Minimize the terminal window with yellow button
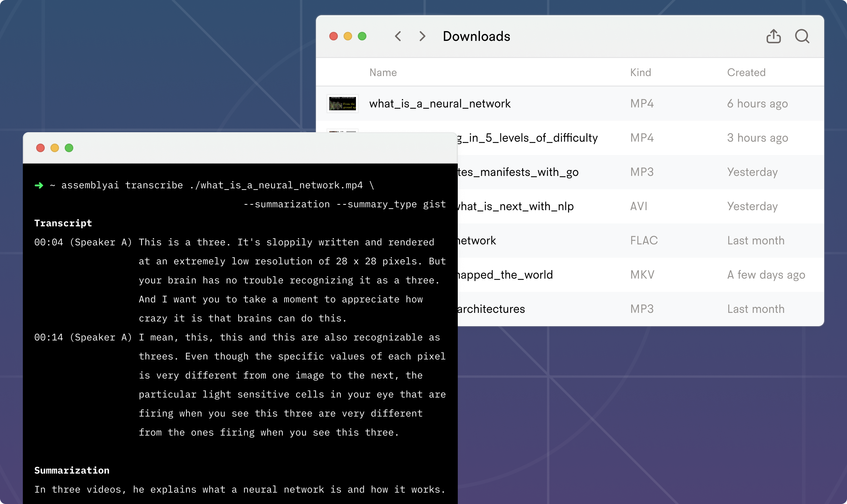The image size is (847, 504). pos(55,148)
